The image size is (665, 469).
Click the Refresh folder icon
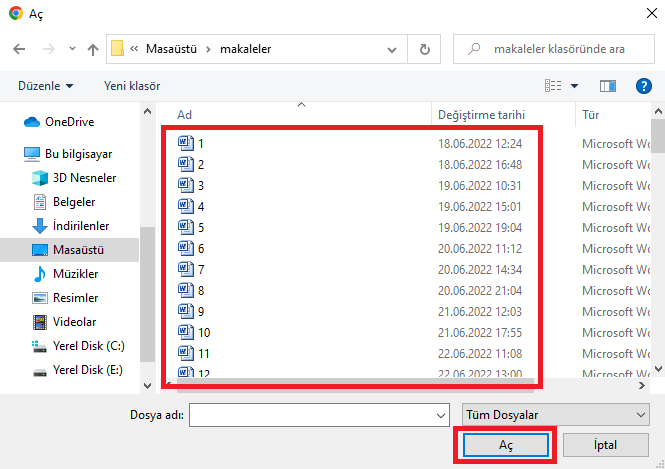426,49
